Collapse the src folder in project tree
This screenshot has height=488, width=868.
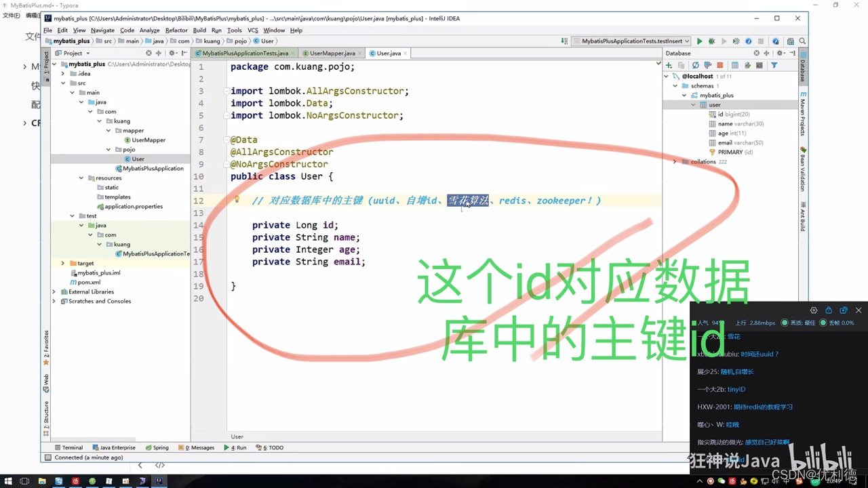pyautogui.click(x=63, y=83)
